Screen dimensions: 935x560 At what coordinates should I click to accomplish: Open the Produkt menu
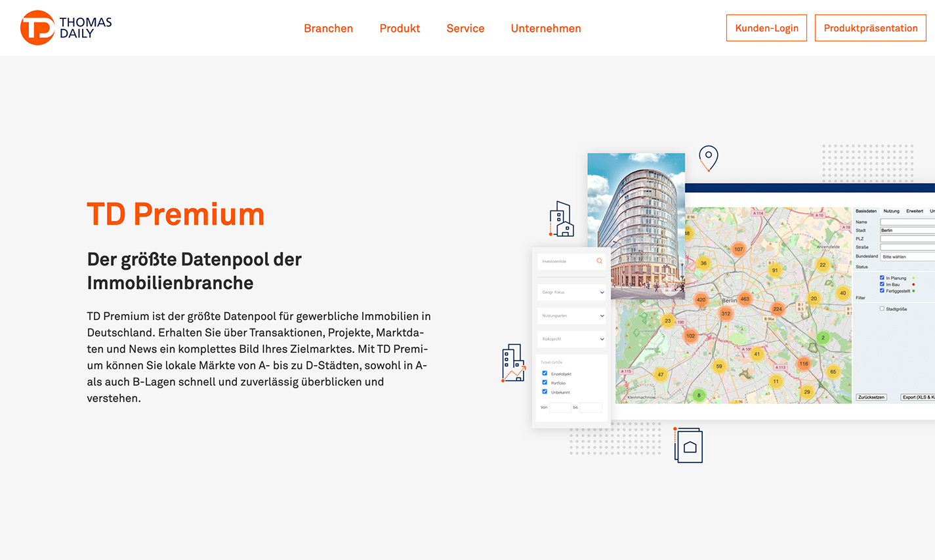pyautogui.click(x=400, y=28)
